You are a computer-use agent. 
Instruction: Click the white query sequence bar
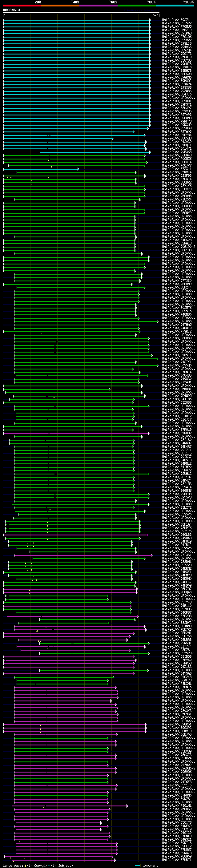[81, 13]
